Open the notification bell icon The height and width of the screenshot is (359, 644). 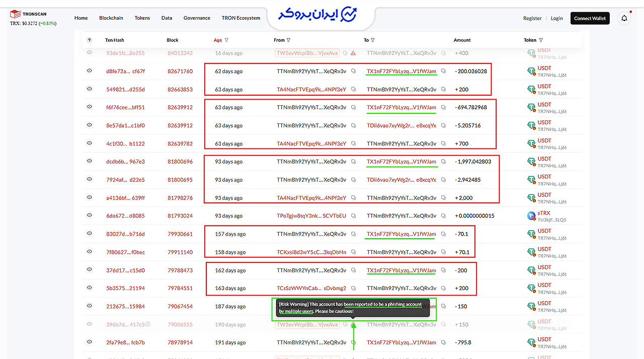[624, 18]
